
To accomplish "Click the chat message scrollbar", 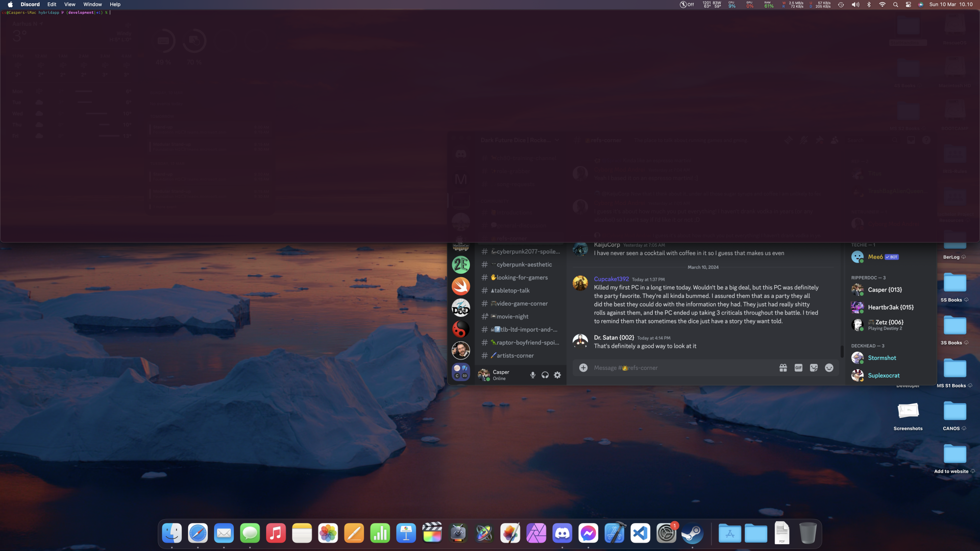I will (x=842, y=351).
